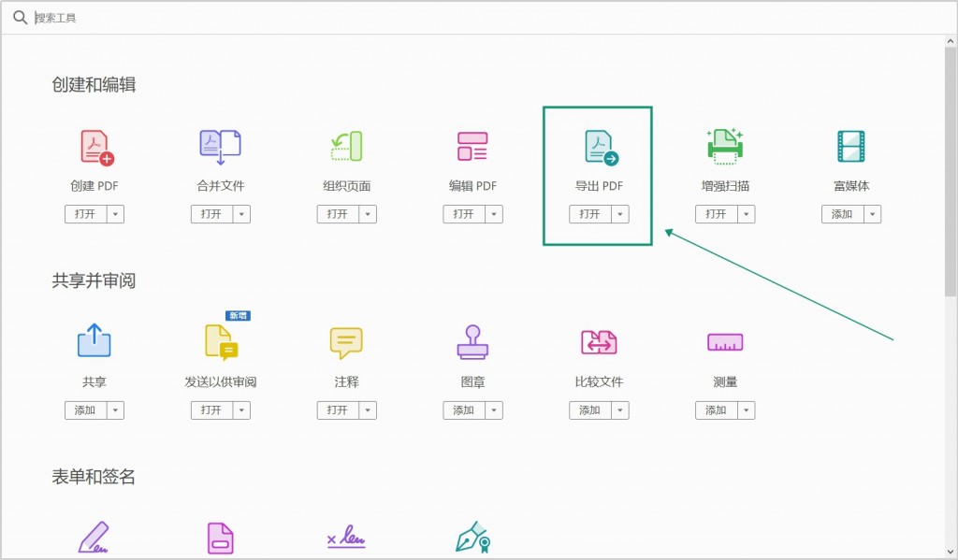Open 编辑 PDF using its 打开 button
The image size is (958, 560).
464,214
